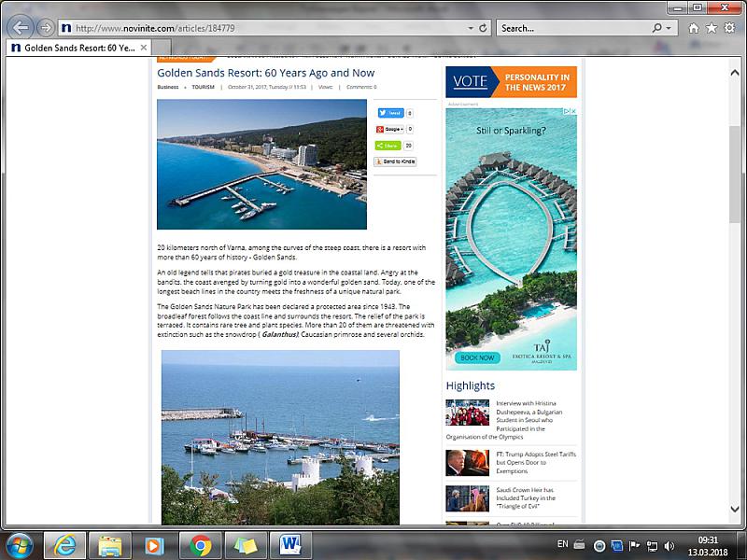Expand the address bar dropdown arrow

point(470,28)
